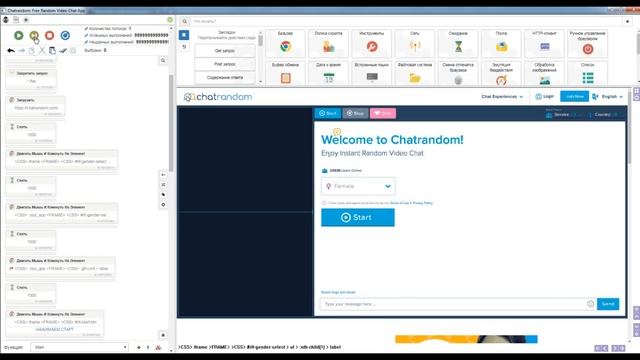Open the File system folder category
This screenshot has width=640, height=360.
point(415,73)
